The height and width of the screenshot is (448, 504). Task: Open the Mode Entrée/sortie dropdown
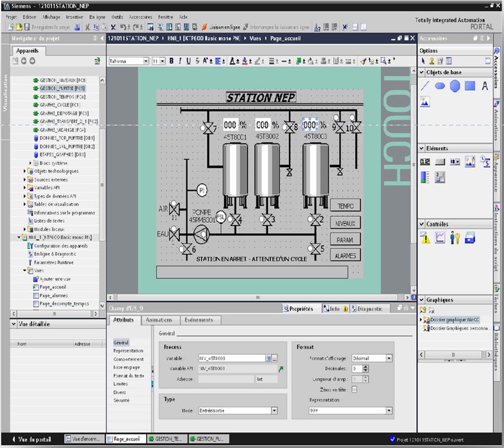coord(274,411)
